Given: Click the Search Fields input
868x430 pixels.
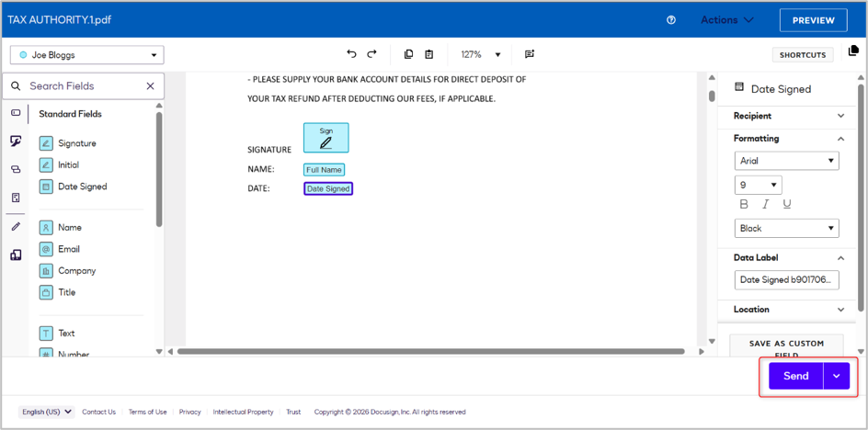Looking at the screenshot, I should point(83,85).
